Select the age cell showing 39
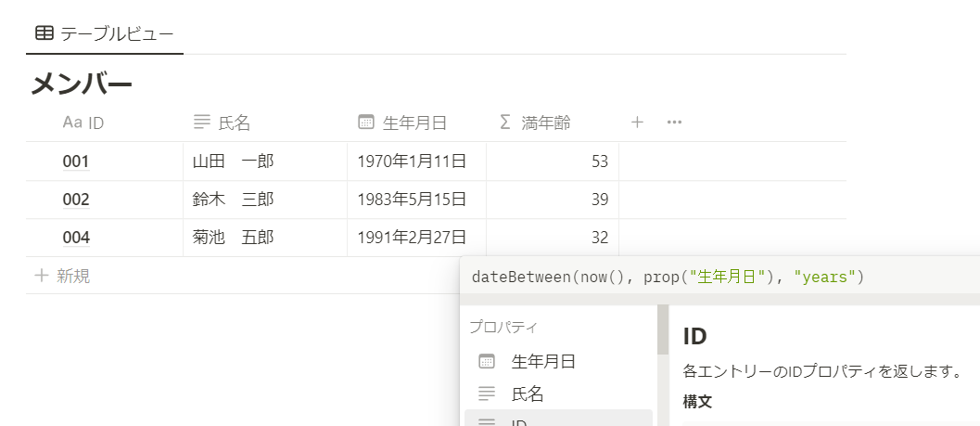Image resolution: width=980 pixels, height=426 pixels. pyautogui.click(x=553, y=200)
